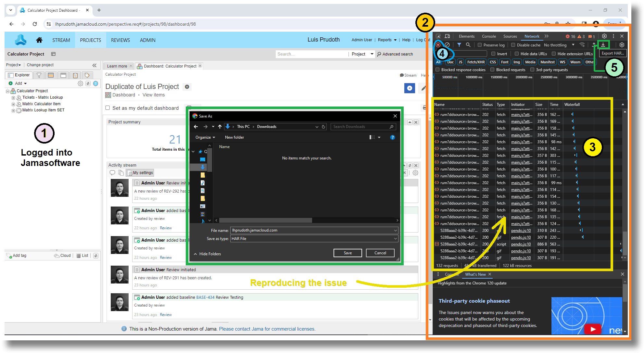The width and height of the screenshot is (644, 353).
Task: Check Set as my default dashboard
Action: [107, 108]
